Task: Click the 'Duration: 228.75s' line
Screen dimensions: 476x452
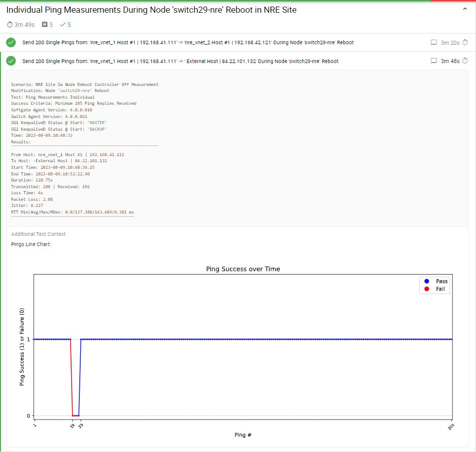Action: [x=32, y=180]
